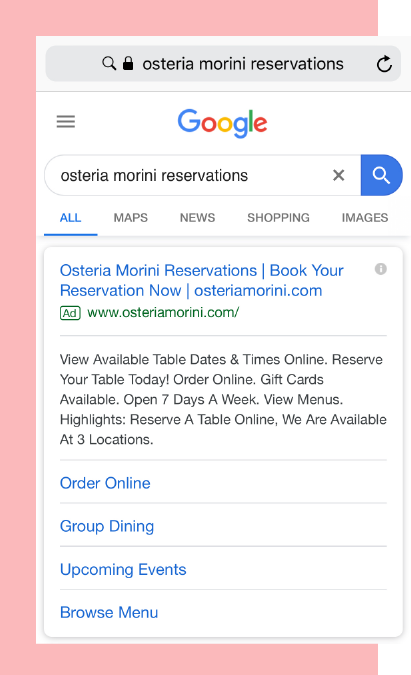This screenshot has height=675, width=411.
Task: Focus the Google search input field
Action: (189, 175)
